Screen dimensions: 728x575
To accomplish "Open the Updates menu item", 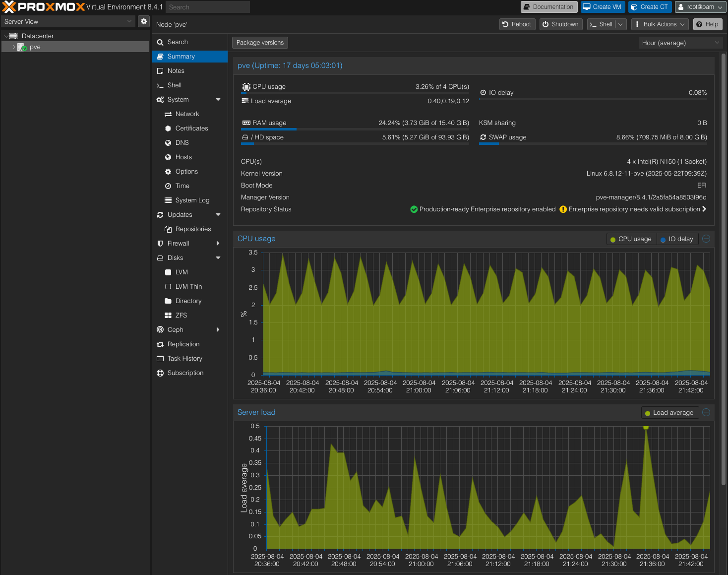I will tap(190, 215).
